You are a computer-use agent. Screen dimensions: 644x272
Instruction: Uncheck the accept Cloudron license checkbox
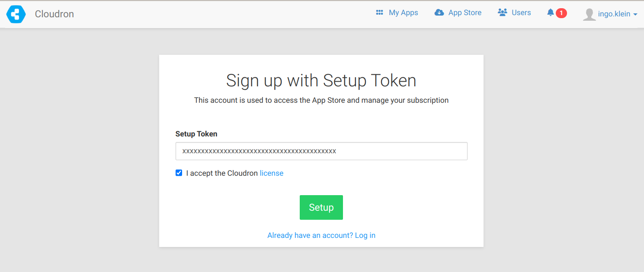179,173
